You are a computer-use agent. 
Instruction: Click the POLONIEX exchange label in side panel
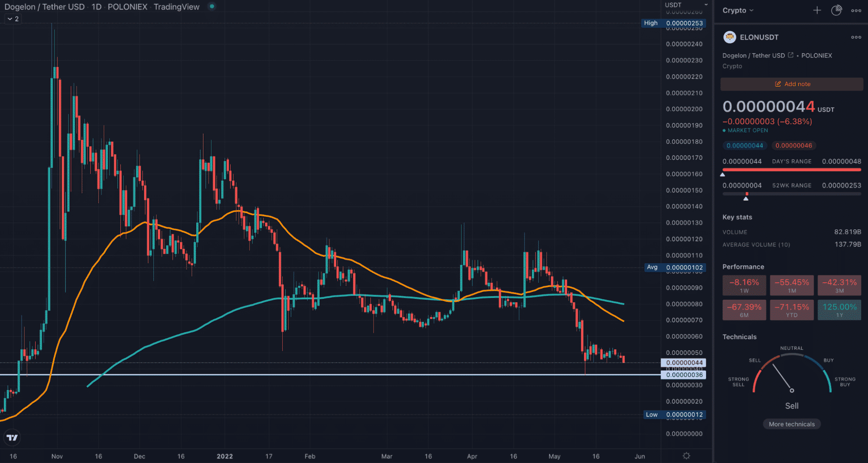point(816,56)
